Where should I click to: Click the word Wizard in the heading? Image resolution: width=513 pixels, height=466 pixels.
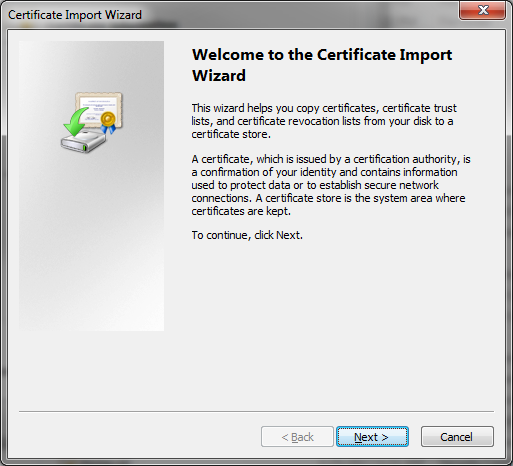pyautogui.click(x=219, y=75)
